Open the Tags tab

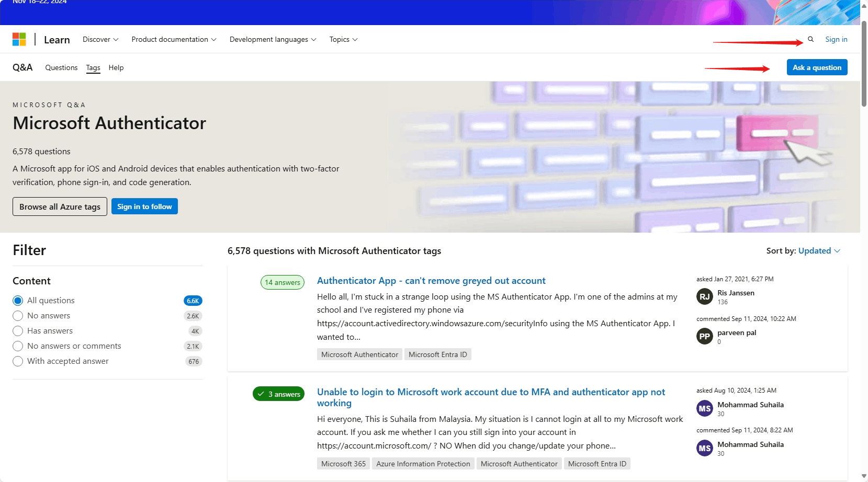pyautogui.click(x=93, y=67)
